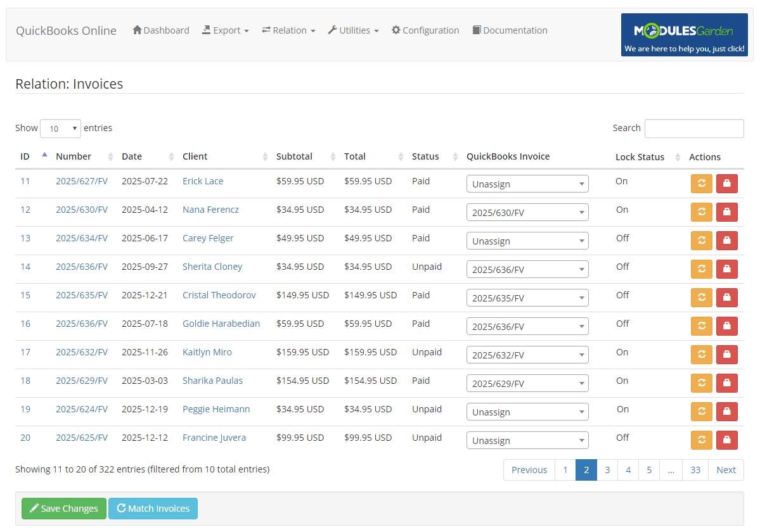Go to page 5 of results
Image resolution: width=760 pixels, height=532 pixels.
pyautogui.click(x=648, y=469)
